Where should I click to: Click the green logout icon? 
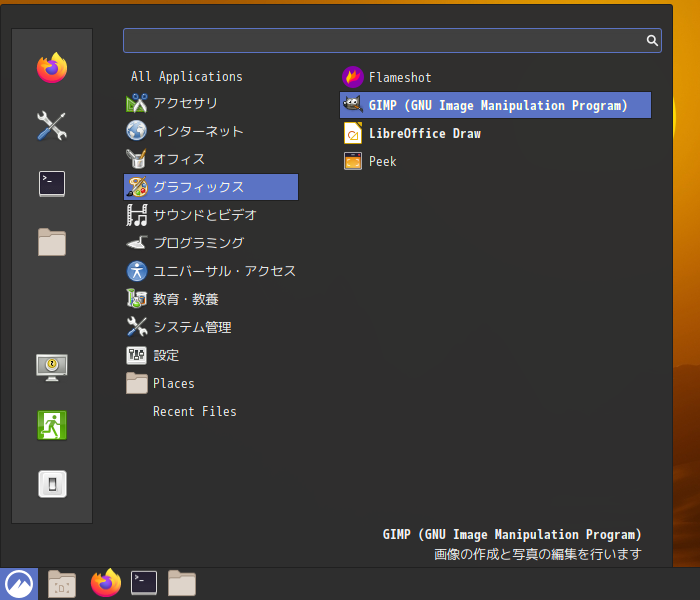pyautogui.click(x=52, y=425)
